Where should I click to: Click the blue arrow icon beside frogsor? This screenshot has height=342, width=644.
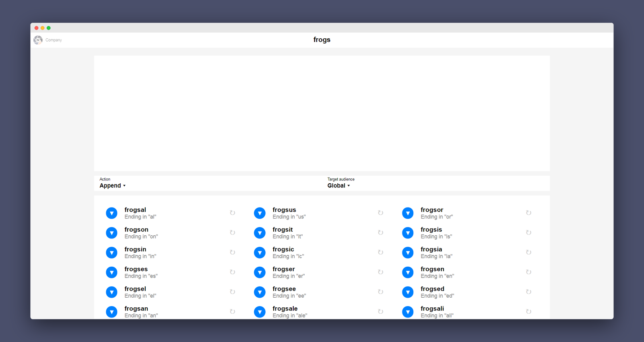coord(408,213)
